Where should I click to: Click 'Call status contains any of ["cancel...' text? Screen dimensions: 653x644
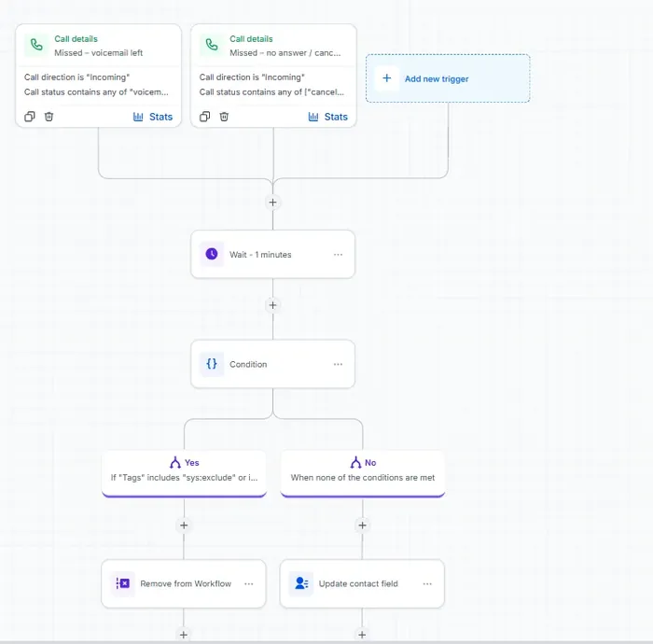(x=271, y=92)
